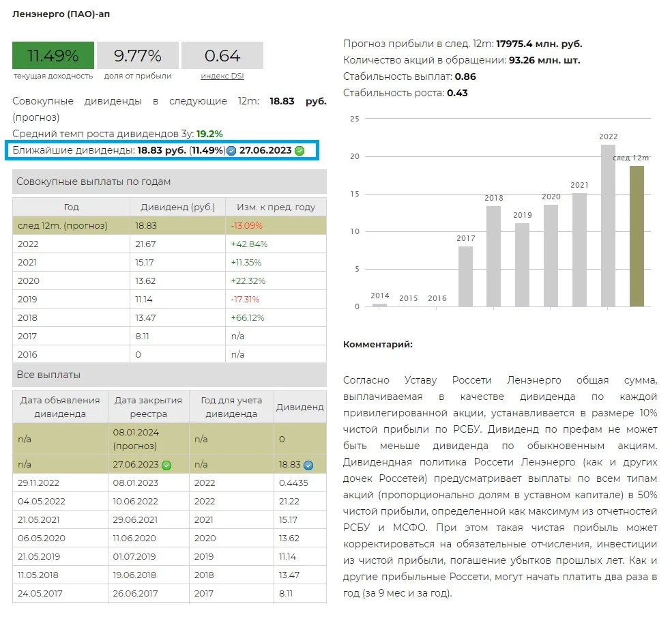Open the индекс DSI link

tap(222, 76)
